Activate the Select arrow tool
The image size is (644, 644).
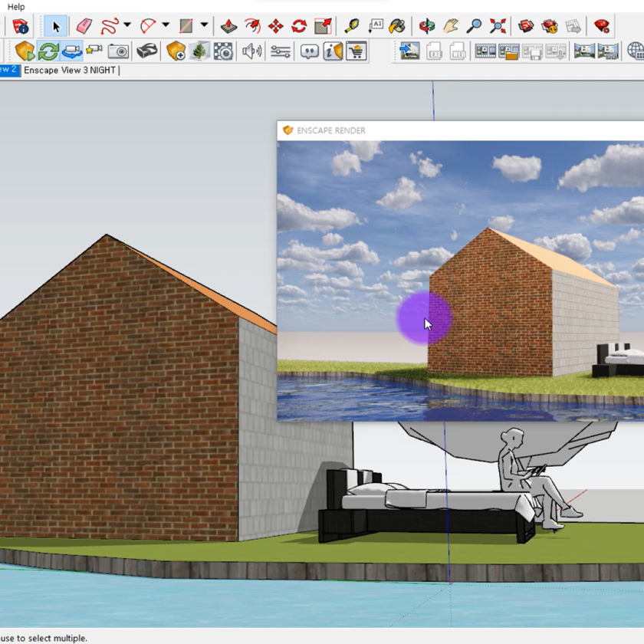tap(56, 28)
